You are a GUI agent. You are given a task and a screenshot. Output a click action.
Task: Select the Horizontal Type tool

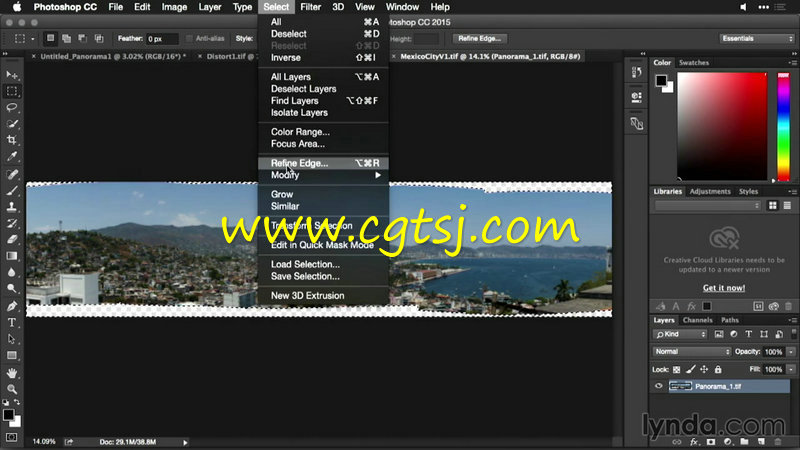click(x=12, y=322)
